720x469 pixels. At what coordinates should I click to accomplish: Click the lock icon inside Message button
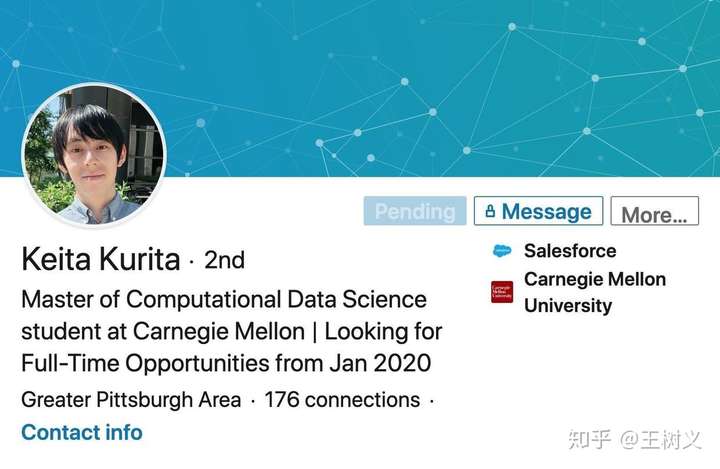click(490, 211)
